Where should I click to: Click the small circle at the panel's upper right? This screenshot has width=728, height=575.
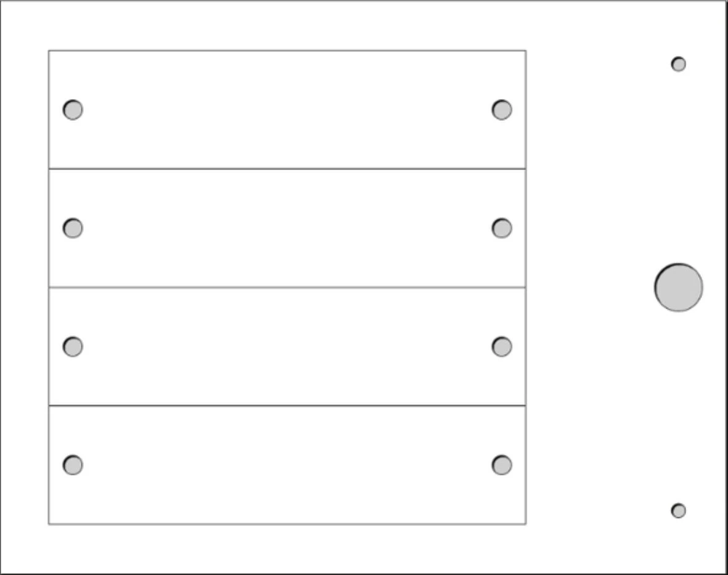click(x=678, y=64)
